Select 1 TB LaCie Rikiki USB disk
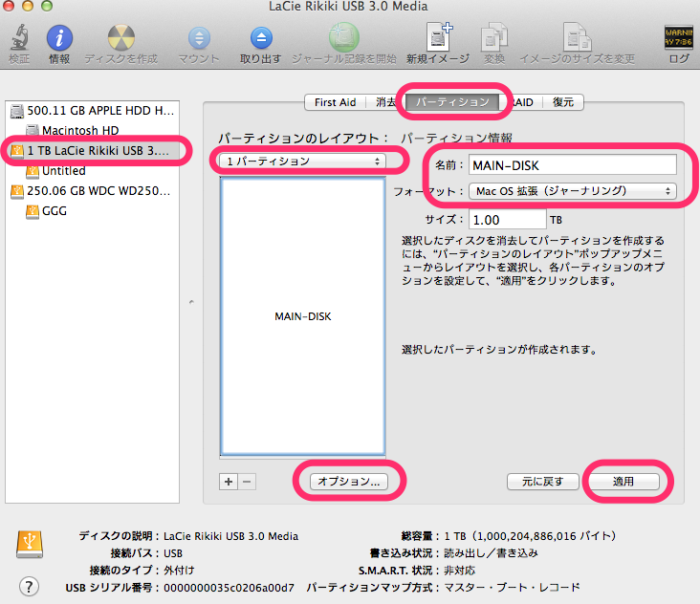Image resolution: width=700 pixels, height=604 pixels. pyautogui.click(x=93, y=151)
